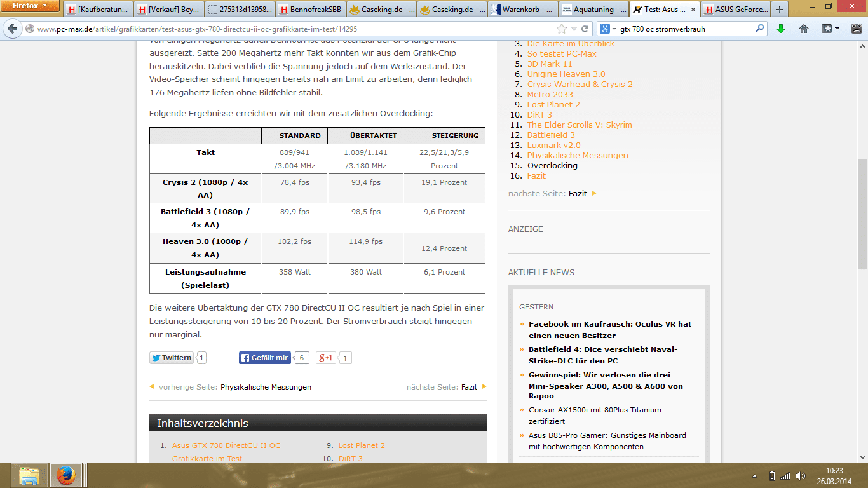Close the active Test: Asus tab
Screen dimensions: 868x488
pyautogui.click(x=694, y=10)
